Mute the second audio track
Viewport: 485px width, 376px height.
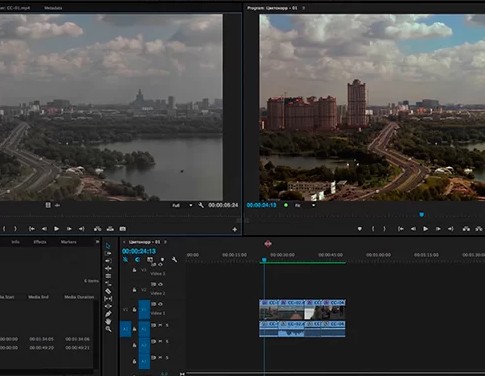click(160, 341)
